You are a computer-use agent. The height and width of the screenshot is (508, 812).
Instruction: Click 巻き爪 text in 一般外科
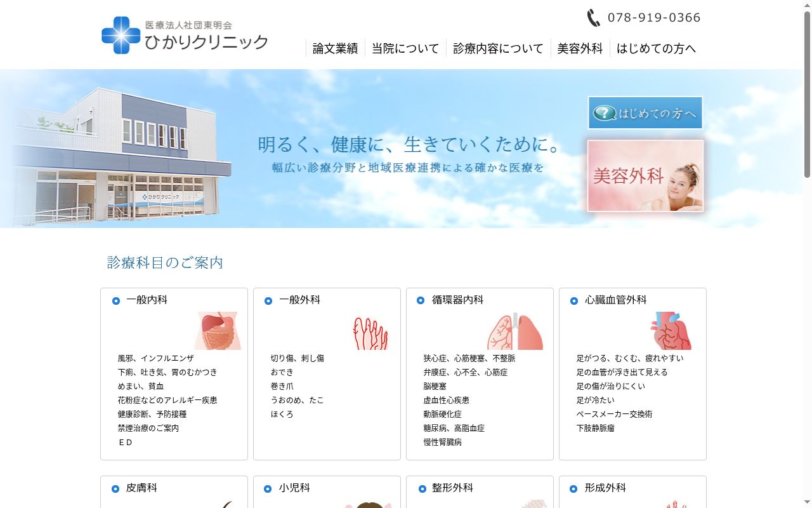[282, 386]
